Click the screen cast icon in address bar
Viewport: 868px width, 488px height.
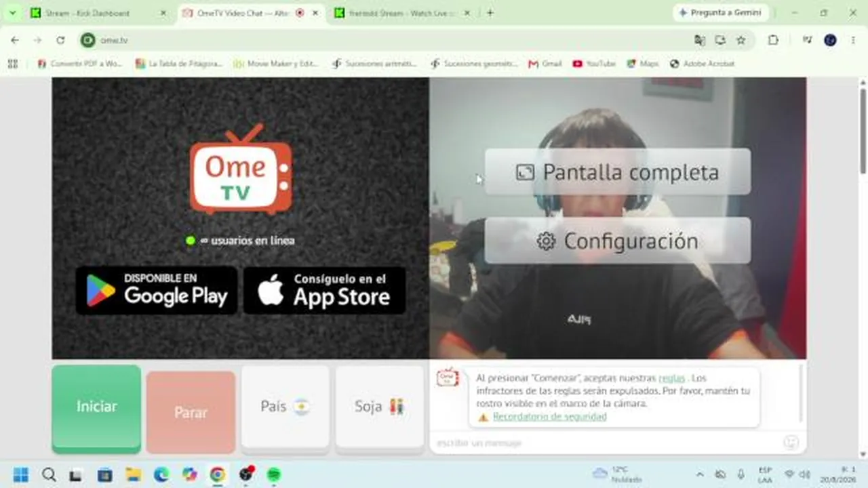720,40
